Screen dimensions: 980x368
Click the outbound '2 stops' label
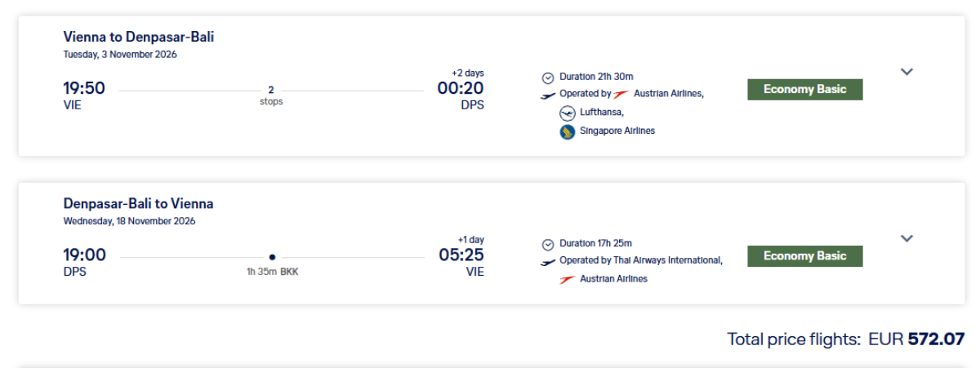tap(270, 96)
